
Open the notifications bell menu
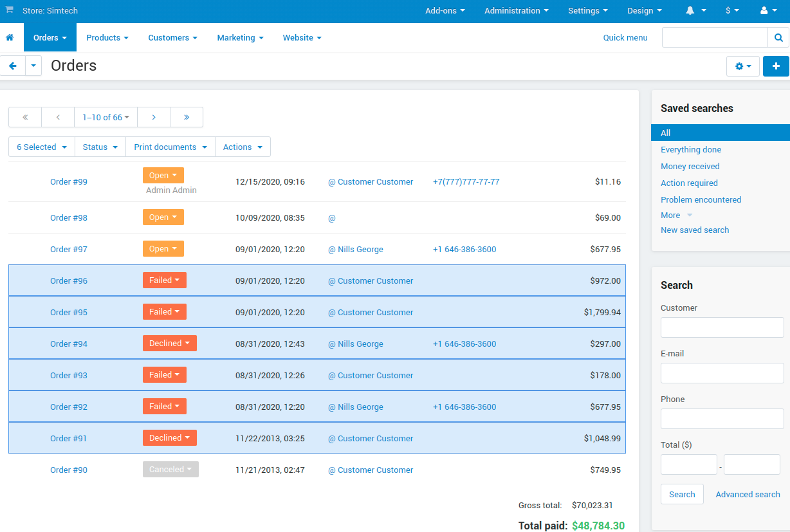695,11
